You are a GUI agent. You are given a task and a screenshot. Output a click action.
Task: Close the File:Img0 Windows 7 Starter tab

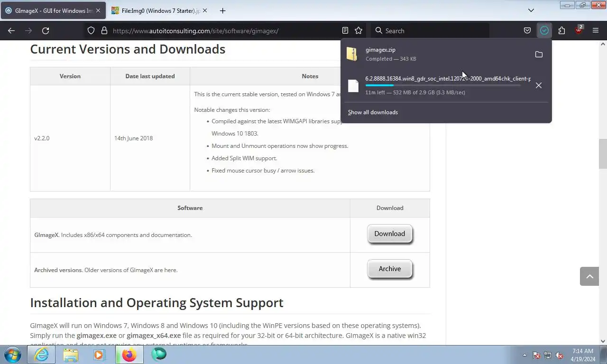point(204,10)
